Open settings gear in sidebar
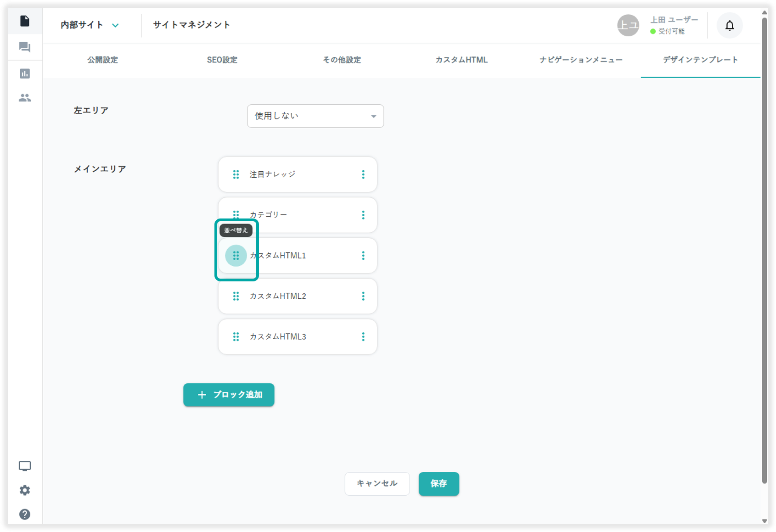 pos(25,490)
